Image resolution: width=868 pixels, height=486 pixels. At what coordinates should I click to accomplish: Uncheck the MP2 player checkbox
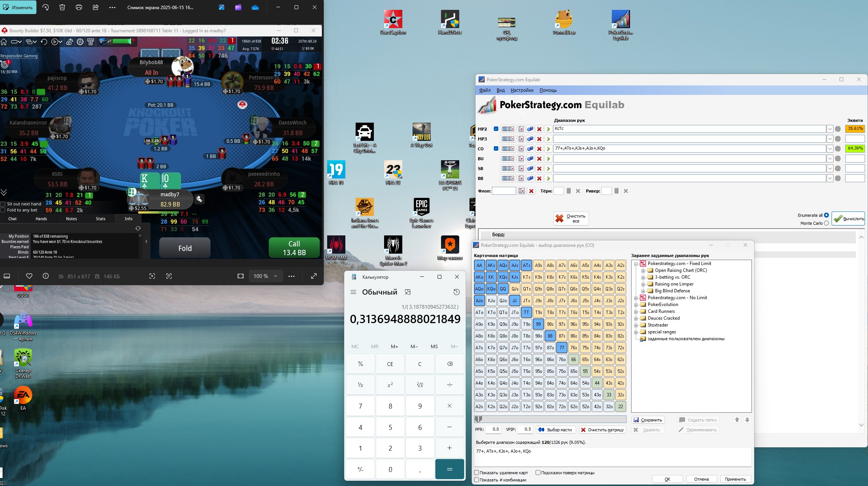click(x=496, y=129)
